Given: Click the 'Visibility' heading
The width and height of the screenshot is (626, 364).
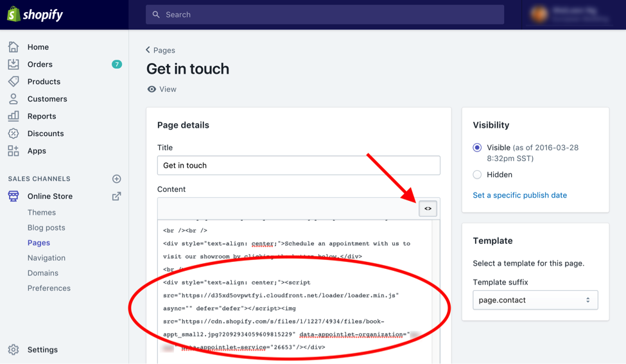Looking at the screenshot, I should 491,125.
